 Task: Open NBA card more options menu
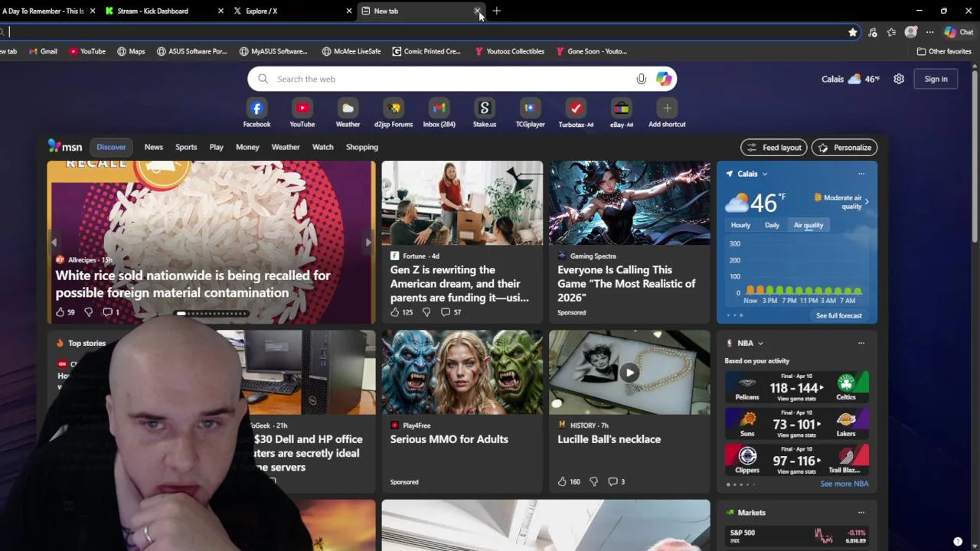click(861, 343)
